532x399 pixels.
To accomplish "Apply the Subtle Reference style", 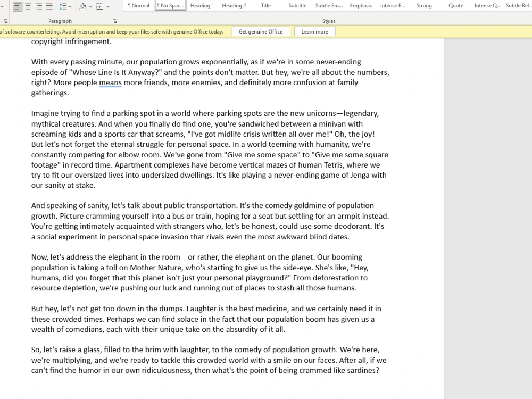I will 518,5.
